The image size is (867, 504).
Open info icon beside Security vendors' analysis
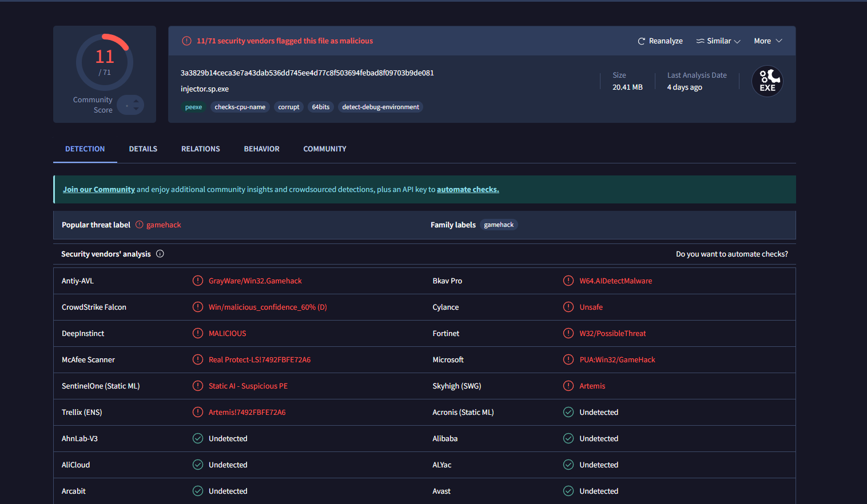click(x=160, y=254)
